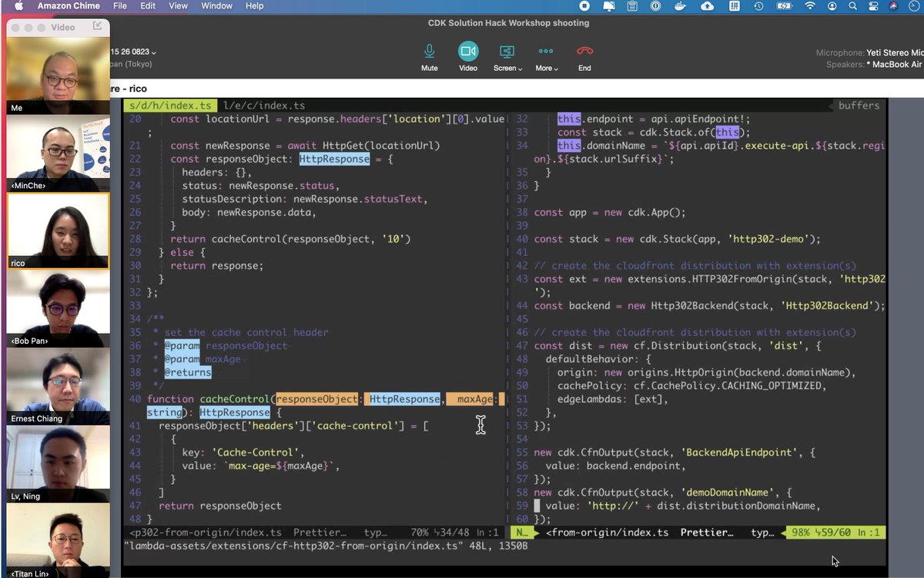
Task: Click the 'function cacheControl' definition on line 40
Action: click(208, 398)
